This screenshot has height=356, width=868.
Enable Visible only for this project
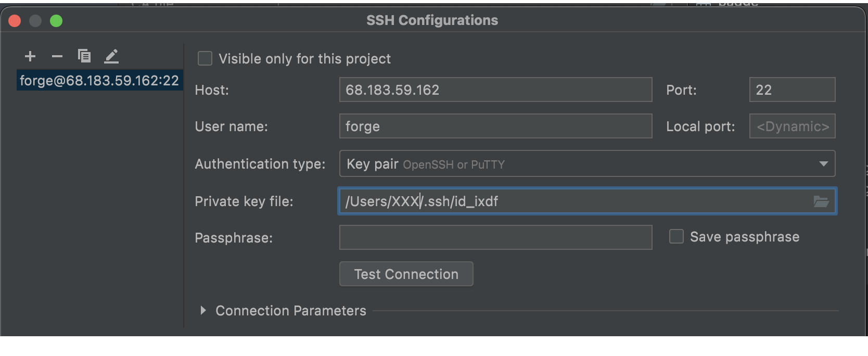coord(205,59)
